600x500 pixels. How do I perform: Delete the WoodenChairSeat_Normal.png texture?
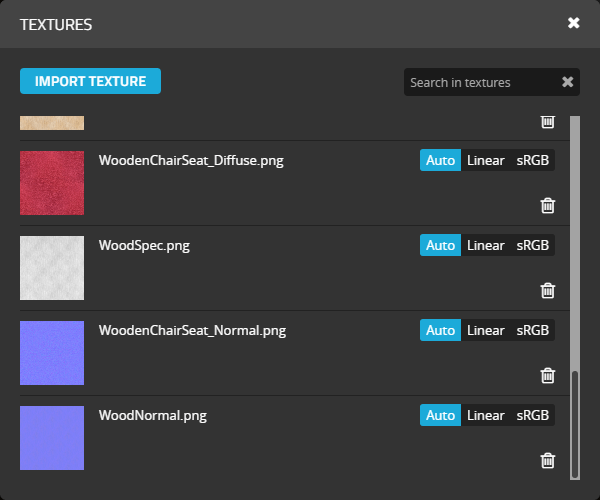click(x=547, y=375)
